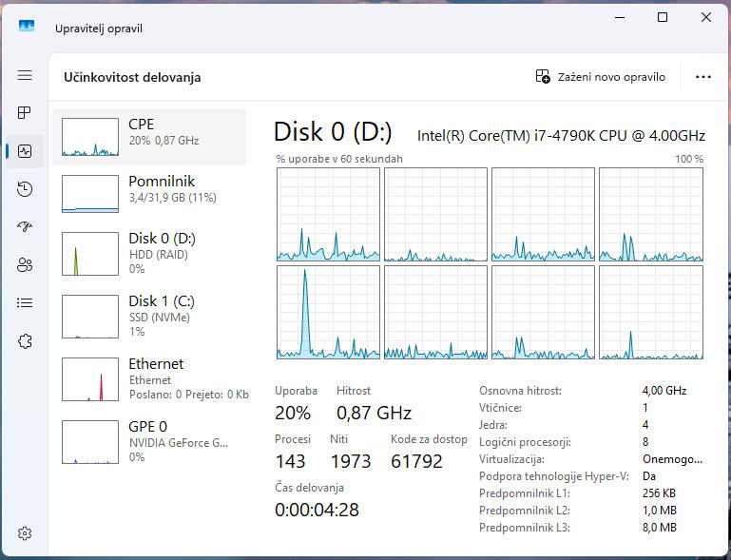Open the three-dot more options menu
The height and width of the screenshot is (560, 731).
[703, 77]
